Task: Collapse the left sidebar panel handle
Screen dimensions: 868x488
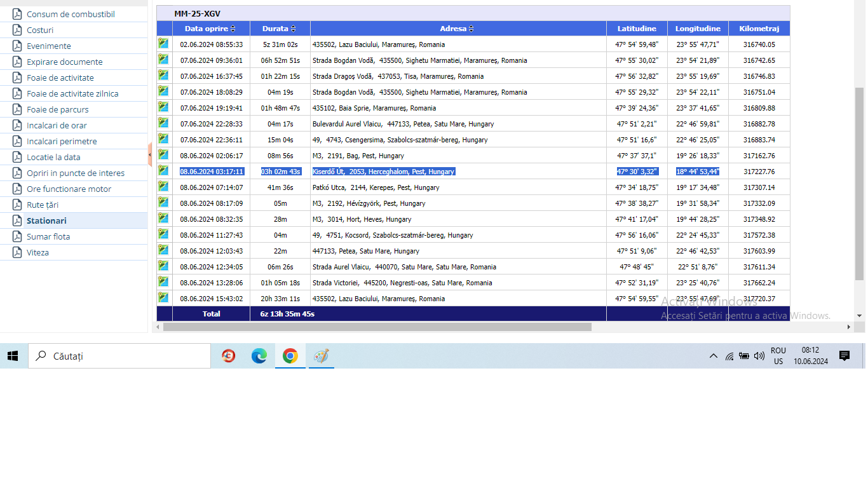Action: tap(149, 154)
